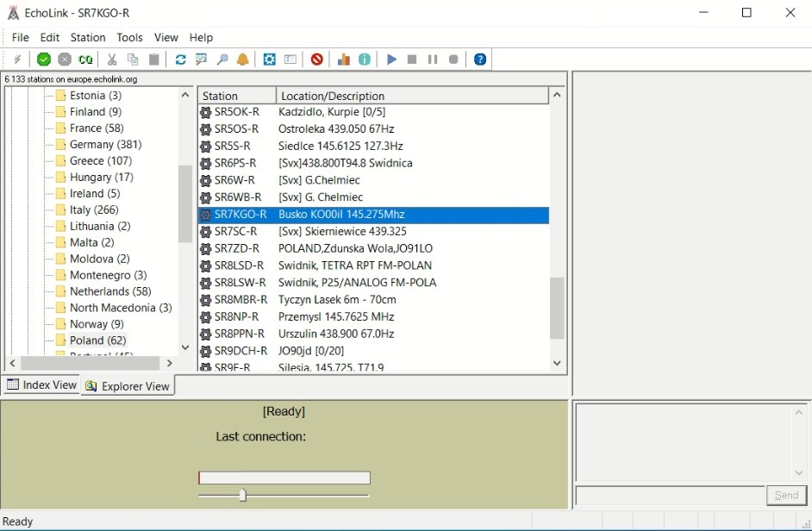Click the chat text input field beside Send
This screenshot has width=812, height=531.
pos(670,496)
